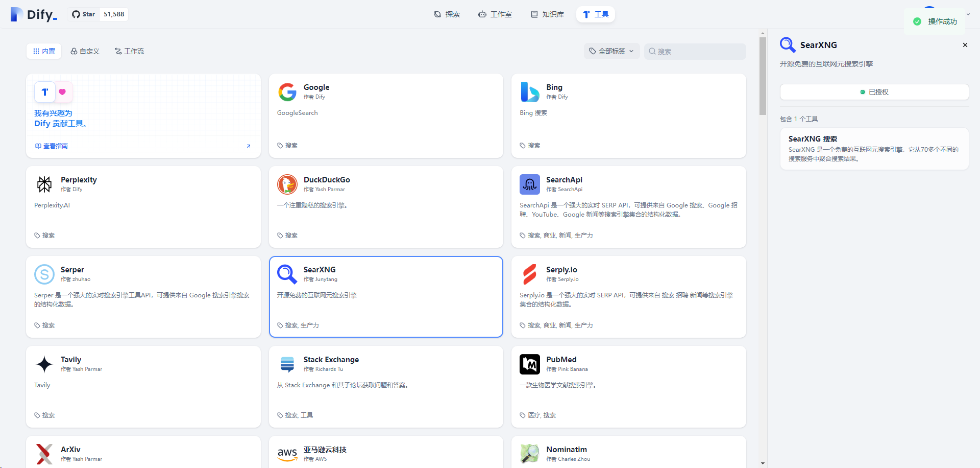
Task: Click the Serper logo icon
Action: point(44,274)
